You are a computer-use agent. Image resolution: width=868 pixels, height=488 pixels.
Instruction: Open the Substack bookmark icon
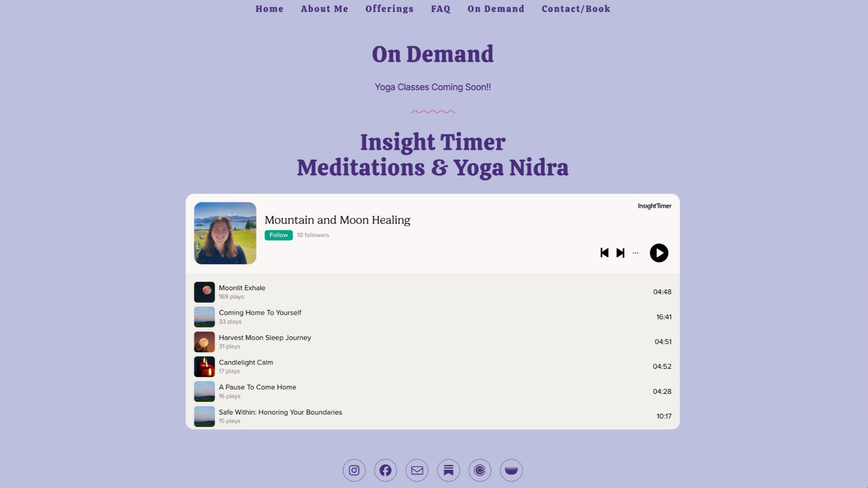pyautogui.click(x=448, y=470)
